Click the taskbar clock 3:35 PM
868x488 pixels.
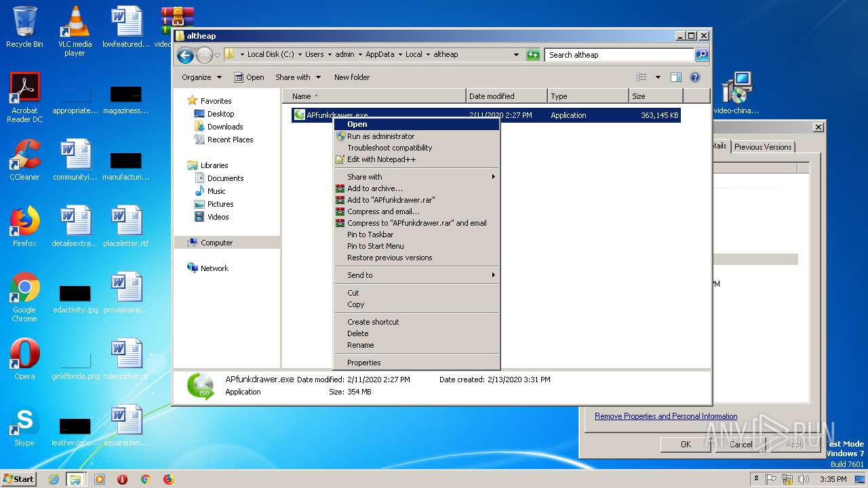click(x=833, y=479)
